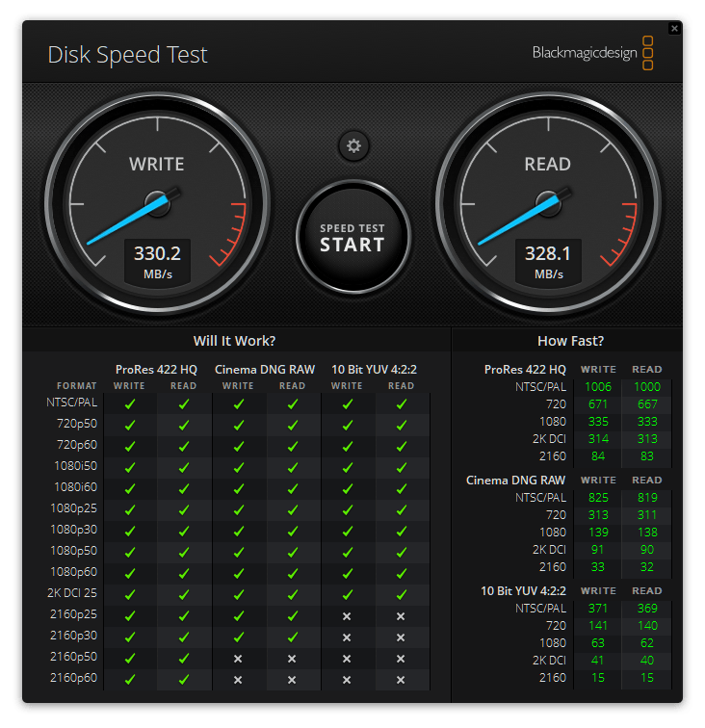Click 10 Bit YUV 4:2:2 column header in Will It Work
705x728 pixels.
tap(375, 370)
